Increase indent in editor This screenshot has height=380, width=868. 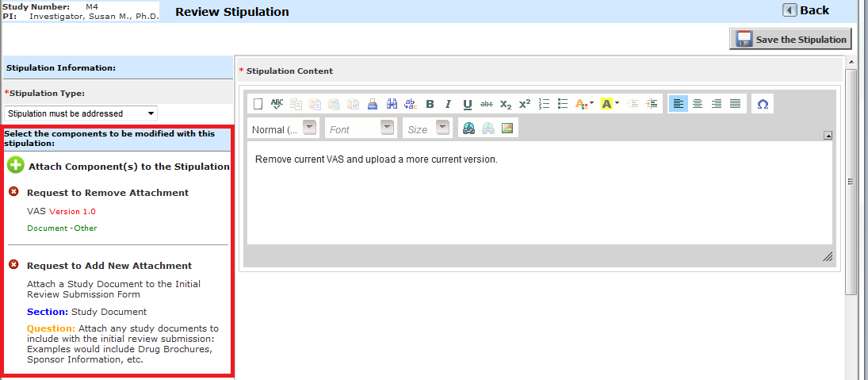coord(652,104)
